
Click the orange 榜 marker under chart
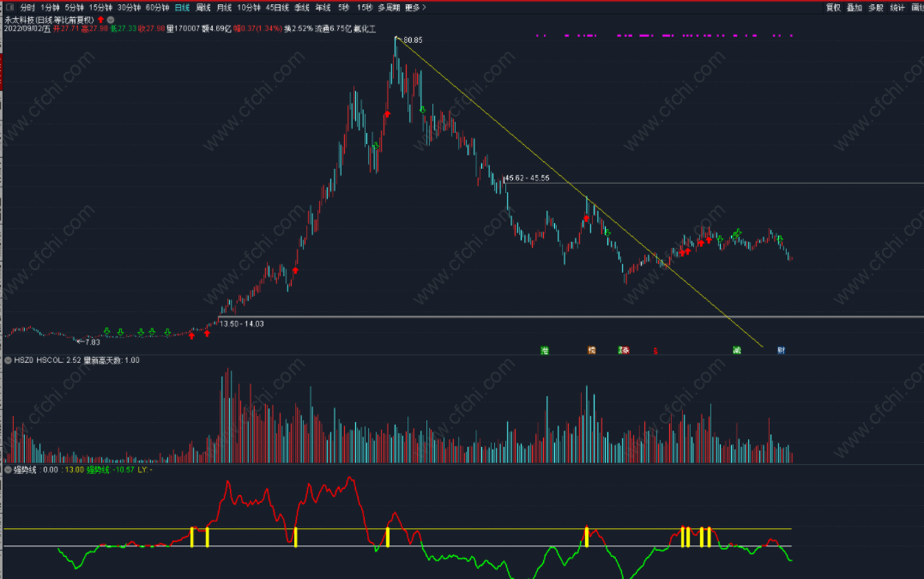click(592, 351)
